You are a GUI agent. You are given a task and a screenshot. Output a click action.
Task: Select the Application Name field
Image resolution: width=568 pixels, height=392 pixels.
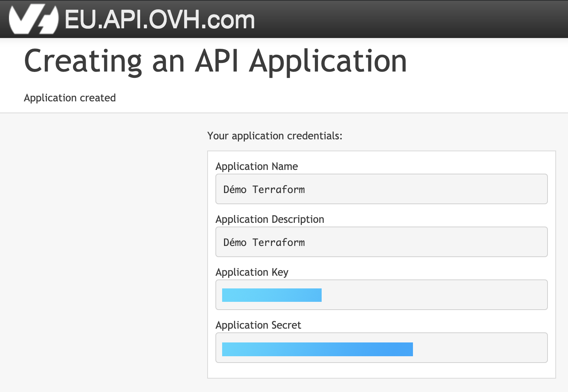382,189
